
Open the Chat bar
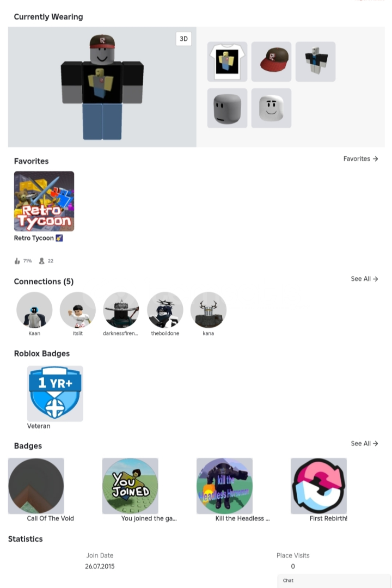(334, 580)
